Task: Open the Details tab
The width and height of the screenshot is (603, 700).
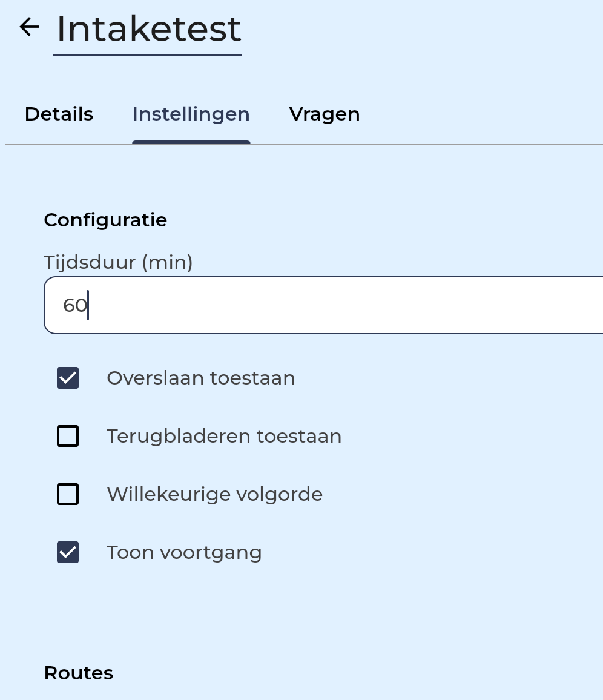Action: [x=59, y=114]
